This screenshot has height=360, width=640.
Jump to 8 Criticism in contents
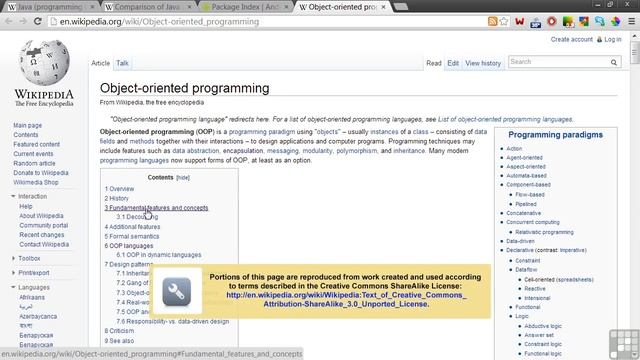coord(119,331)
